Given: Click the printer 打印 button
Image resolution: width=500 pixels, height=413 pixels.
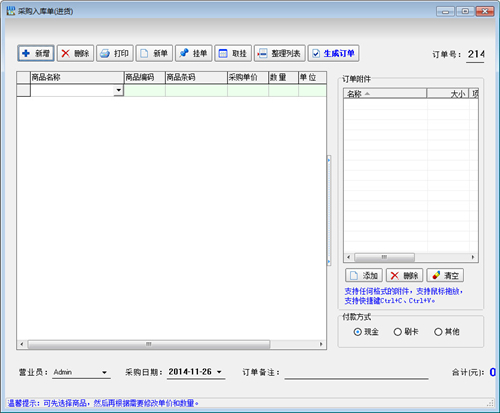Looking at the screenshot, I should pyautogui.click(x=115, y=53).
